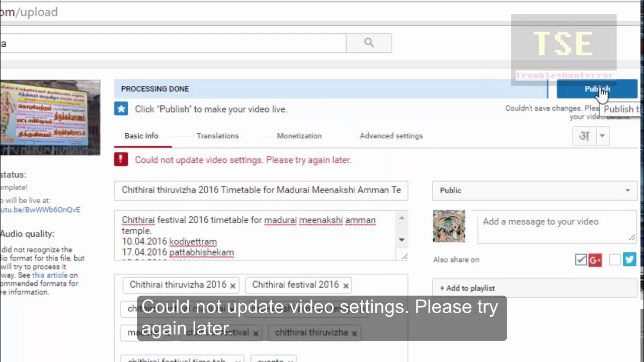644x362 pixels.
Task: Click the search magnifier button
Action: click(x=369, y=43)
